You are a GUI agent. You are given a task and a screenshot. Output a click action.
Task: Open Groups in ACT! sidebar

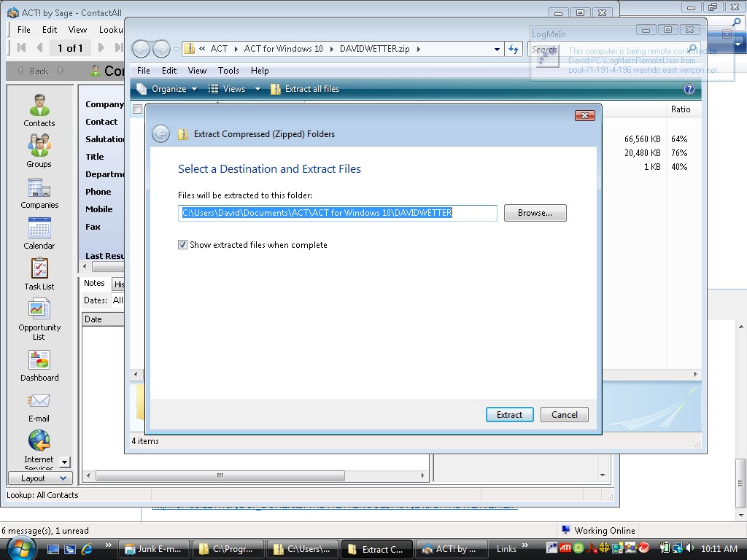coord(39,152)
